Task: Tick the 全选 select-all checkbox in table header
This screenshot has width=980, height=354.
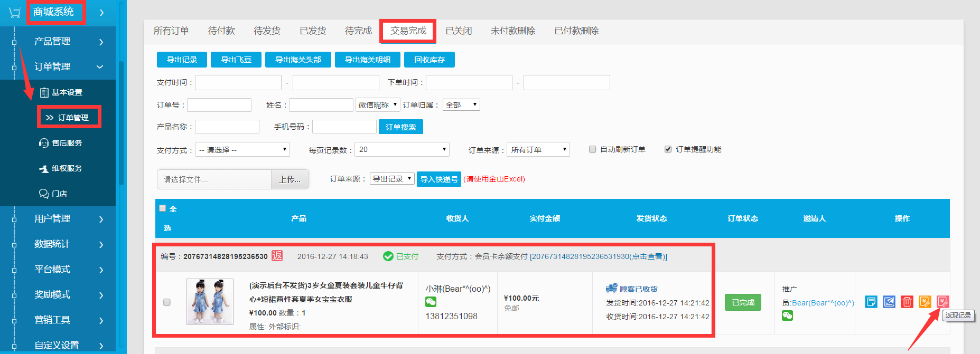Action: [163, 208]
